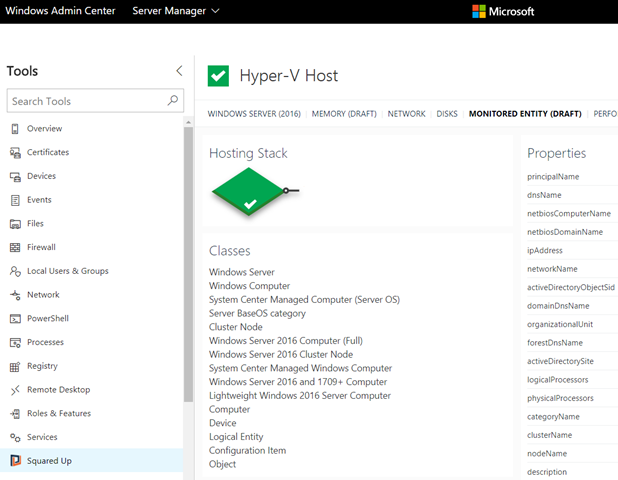Select the 'Windows Server' class entry
Screen dimensions: 618x480
pyautogui.click(x=242, y=272)
